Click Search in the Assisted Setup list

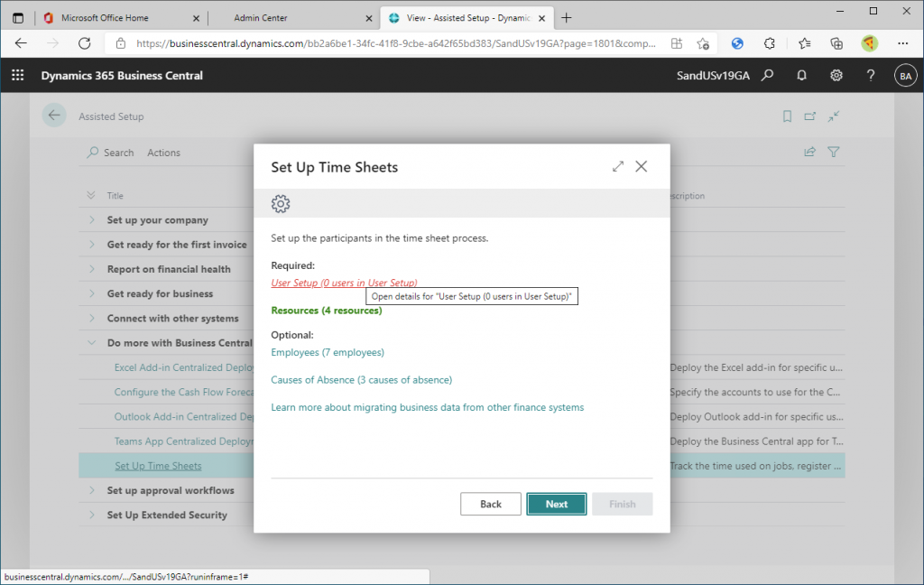pyautogui.click(x=111, y=153)
